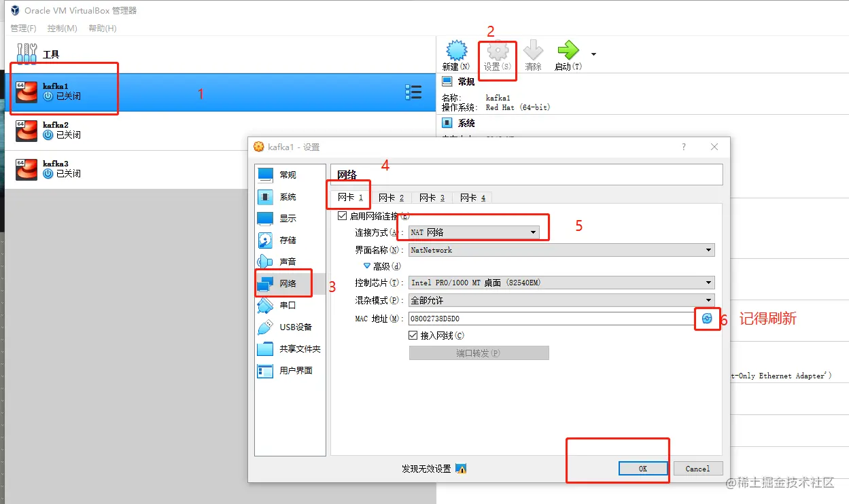Click the 系统 section header in details
Screen dimensions: 849x504
[x=466, y=123]
